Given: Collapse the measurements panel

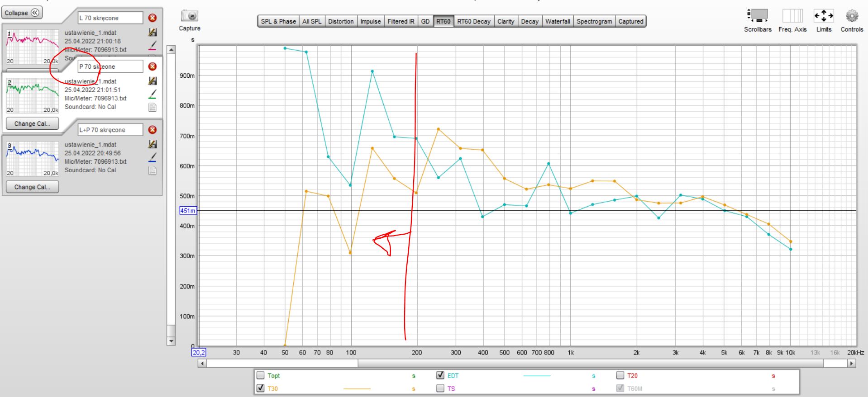Looking at the screenshot, I should pyautogui.click(x=22, y=13).
